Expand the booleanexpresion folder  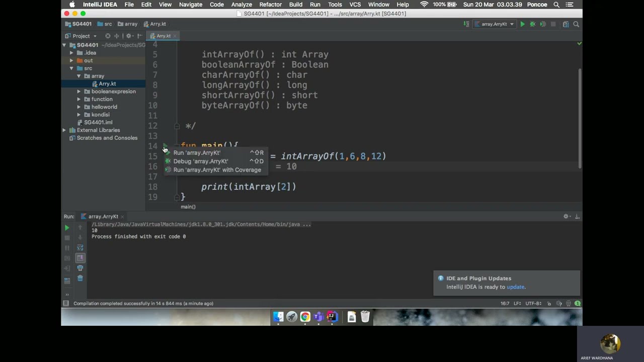[x=79, y=92]
